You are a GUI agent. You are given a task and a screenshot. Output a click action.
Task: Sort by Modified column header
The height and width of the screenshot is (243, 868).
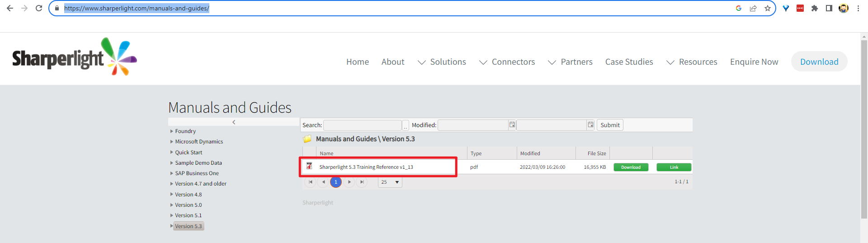click(x=530, y=153)
